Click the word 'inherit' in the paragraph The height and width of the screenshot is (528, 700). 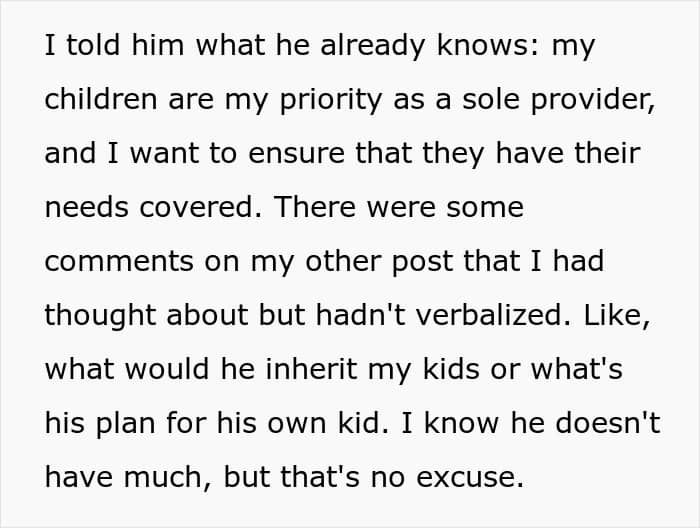[x=312, y=369]
